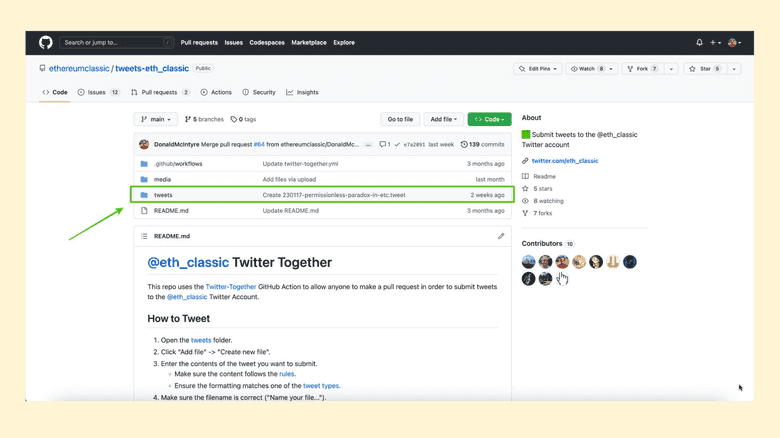Open the README table of contents icon
This screenshot has height=438, width=780.
145,236
